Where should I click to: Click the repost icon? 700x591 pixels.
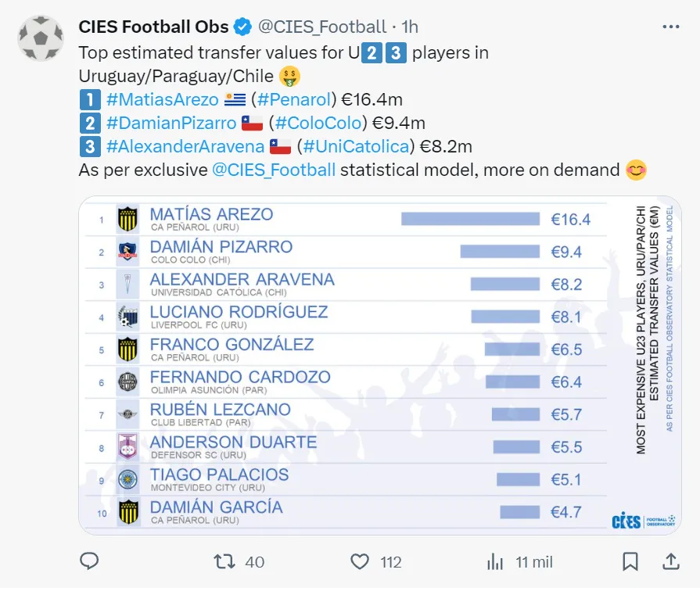(x=224, y=561)
